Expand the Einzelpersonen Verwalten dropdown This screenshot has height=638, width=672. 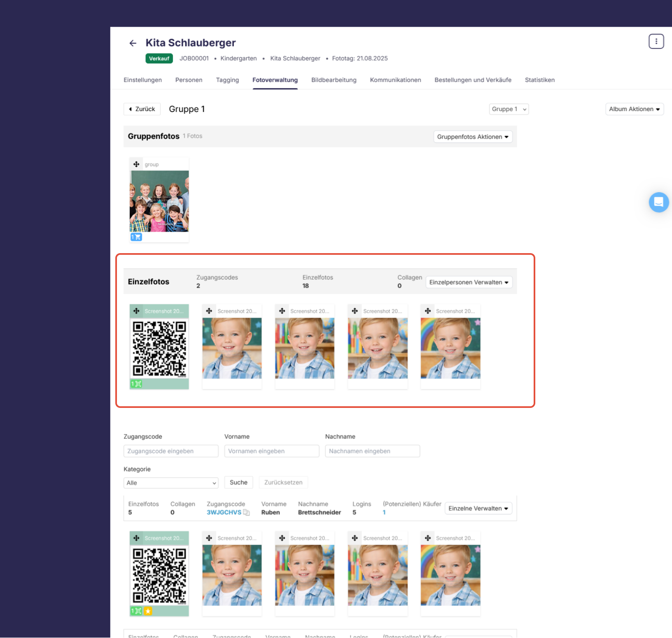tap(469, 282)
